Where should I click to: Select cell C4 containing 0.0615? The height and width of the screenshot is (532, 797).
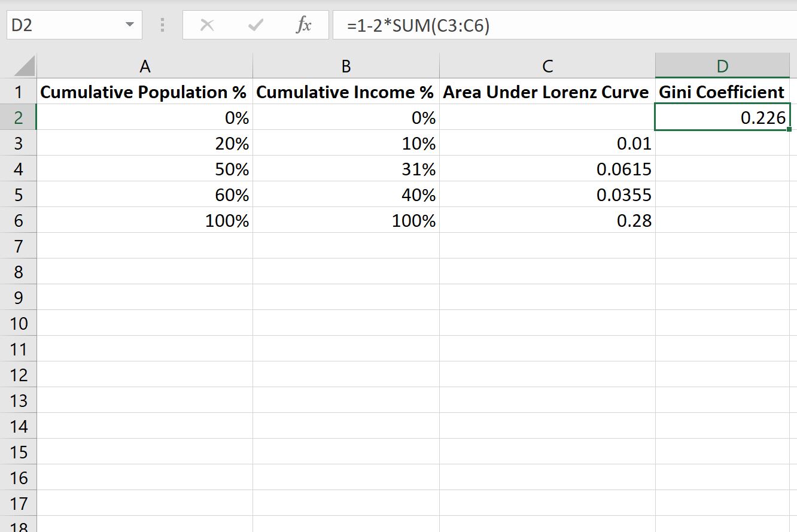coord(547,169)
